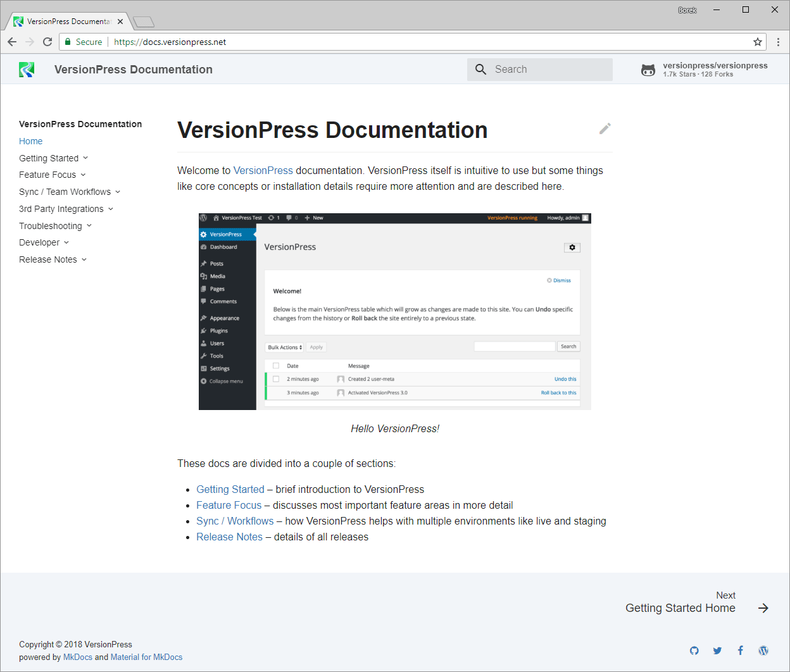Image resolution: width=790 pixels, height=672 pixels.
Task: Follow the MkDocs footer link
Action: tap(78, 657)
